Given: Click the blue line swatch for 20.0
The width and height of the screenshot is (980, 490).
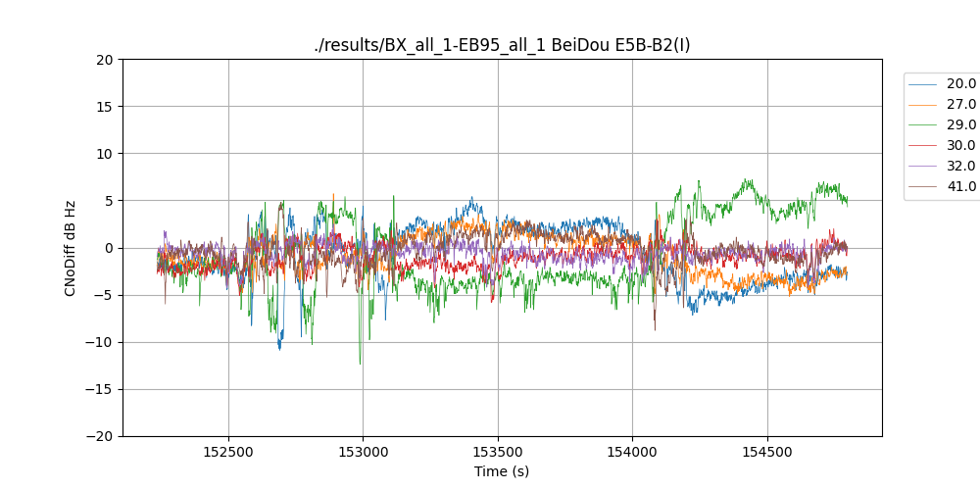Looking at the screenshot, I should [922, 84].
